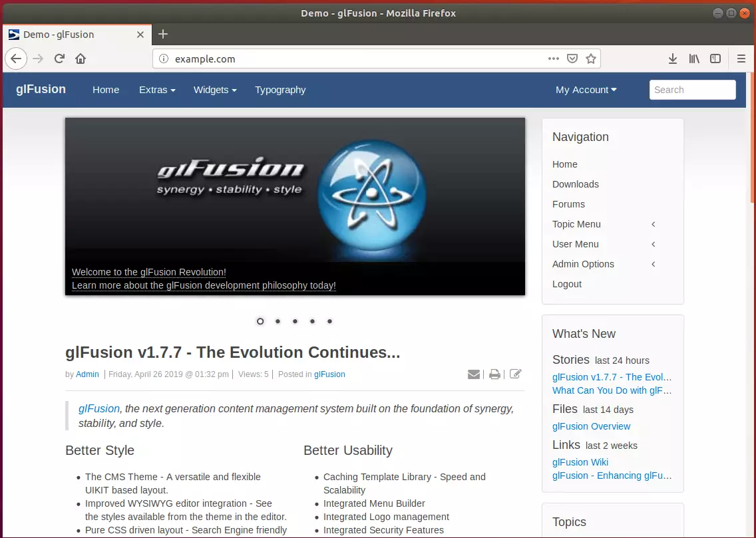Click into the site Search field

(x=692, y=90)
